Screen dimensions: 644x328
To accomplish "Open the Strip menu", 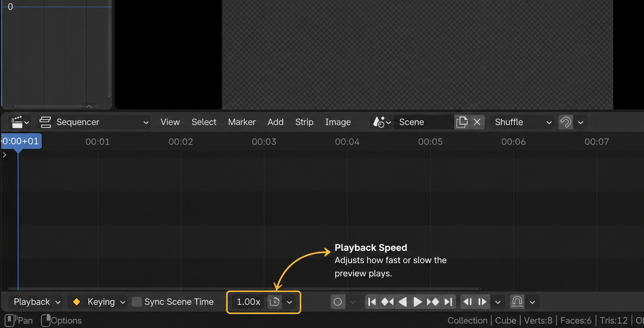I will coord(304,122).
